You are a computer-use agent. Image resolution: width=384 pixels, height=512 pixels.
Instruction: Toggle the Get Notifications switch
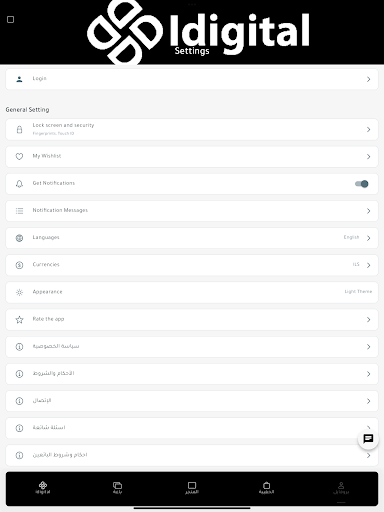(x=362, y=184)
